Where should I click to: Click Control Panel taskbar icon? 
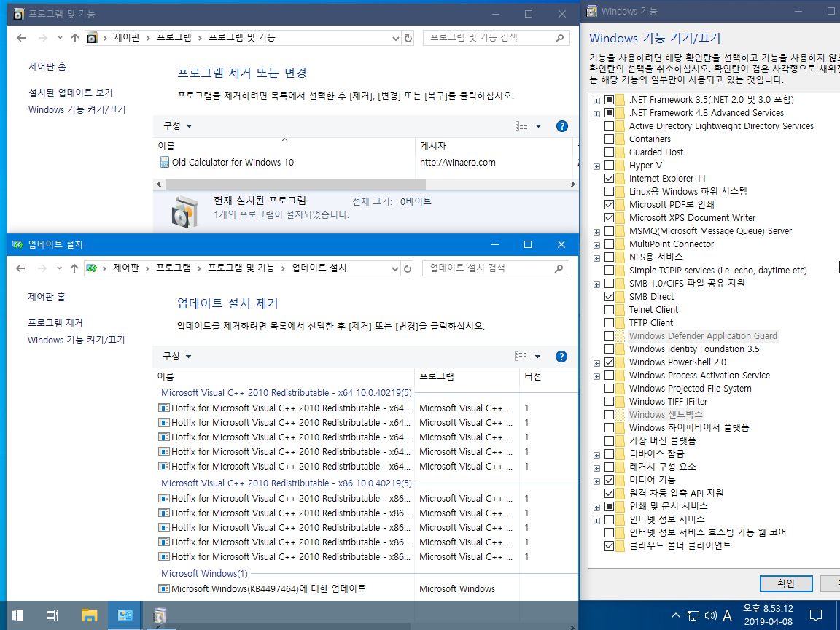click(125, 615)
